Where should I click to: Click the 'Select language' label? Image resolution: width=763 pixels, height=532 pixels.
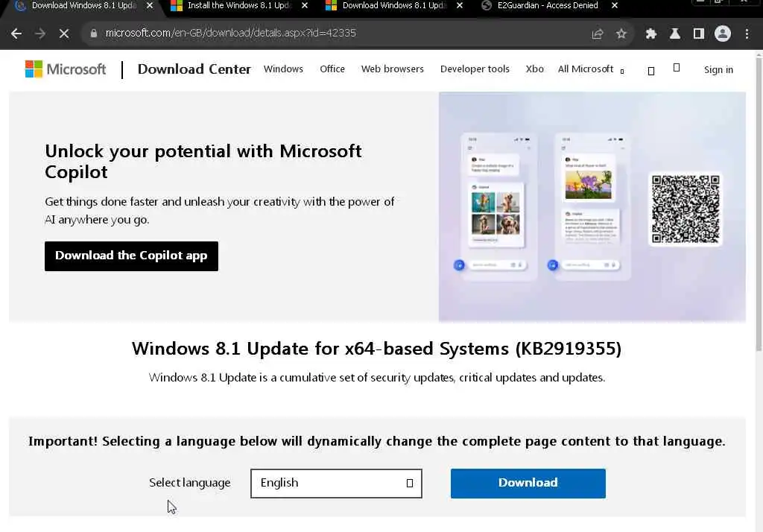pos(190,483)
